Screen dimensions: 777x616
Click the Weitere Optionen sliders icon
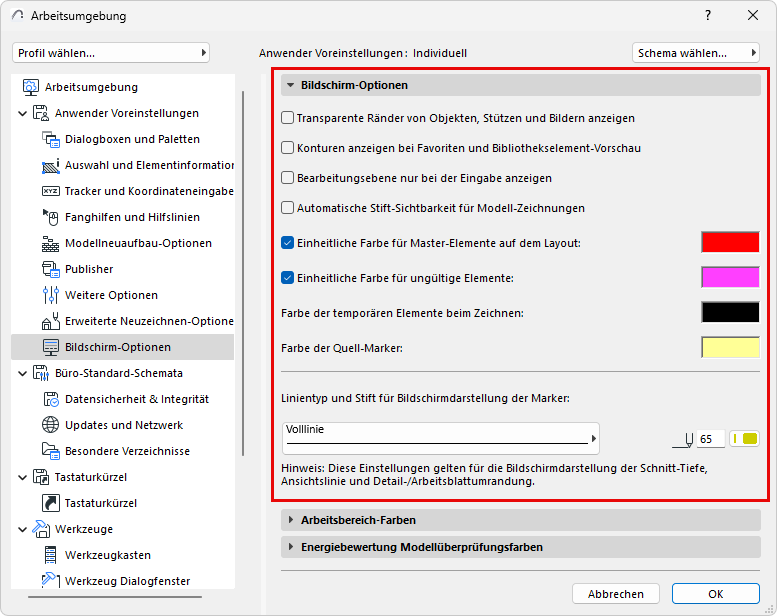(51, 295)
